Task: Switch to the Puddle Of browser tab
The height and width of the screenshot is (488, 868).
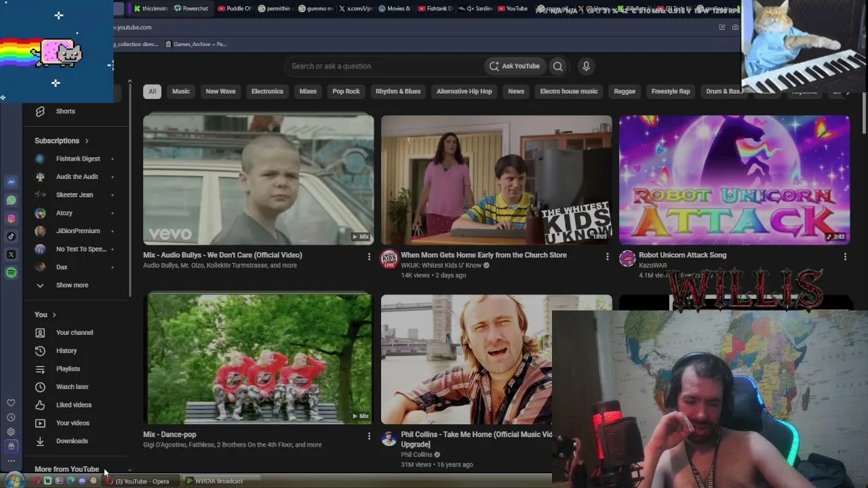Action: (x=235, y=9)
